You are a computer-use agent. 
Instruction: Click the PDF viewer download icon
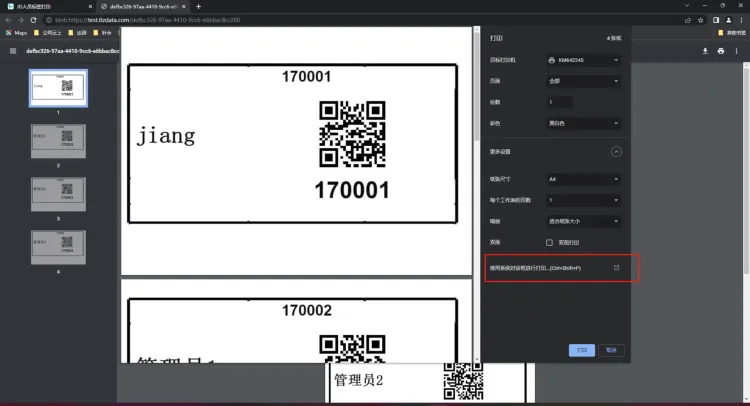click(705, 51)
